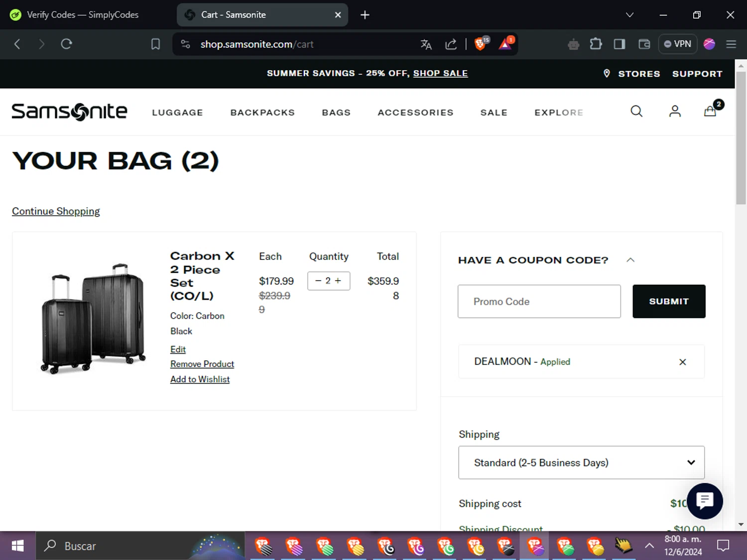Collapse the Have a Coupon Code section
This screenshot has height=560, width=747.
pyautogui.click(x=630, y=260)
